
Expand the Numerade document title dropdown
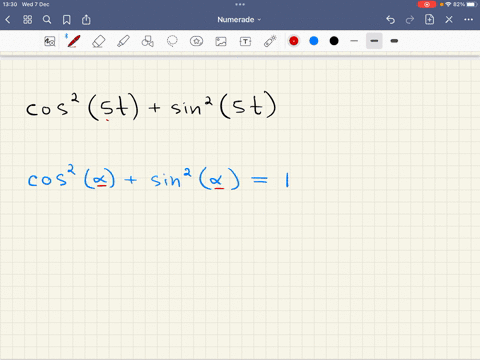[239, 20]
